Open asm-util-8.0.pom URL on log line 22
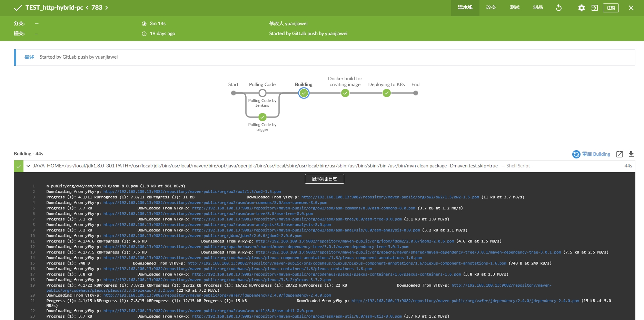 pos(208,311)
